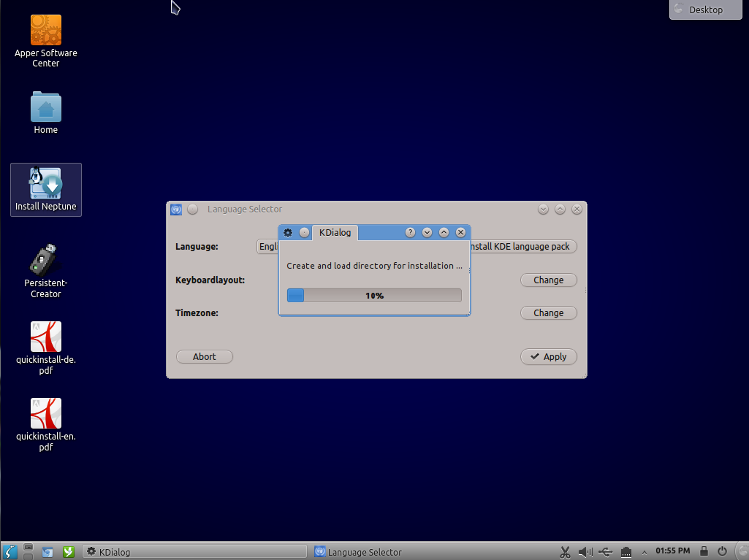The width and height of the screenshot is (749, 560).
Task: Click the KDialog title tab
Action: (335, 232)
